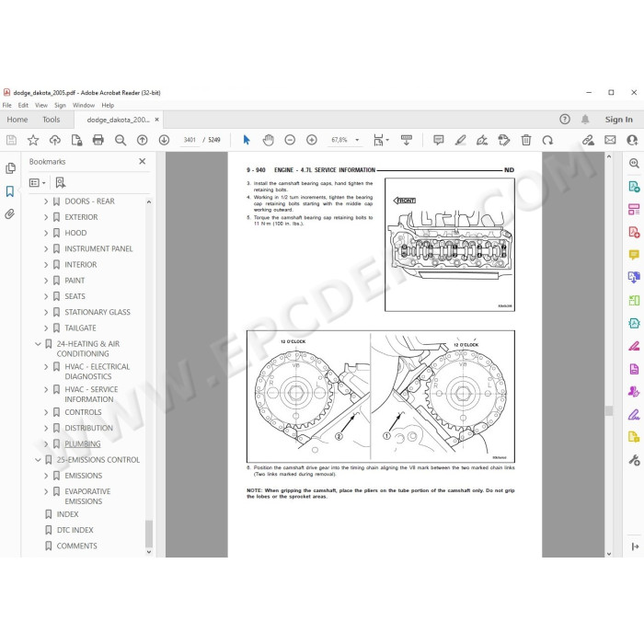The width and height of the screenshot is (644, 644).
Task: Open the Help question mark icon
Action: coord(565,119)
